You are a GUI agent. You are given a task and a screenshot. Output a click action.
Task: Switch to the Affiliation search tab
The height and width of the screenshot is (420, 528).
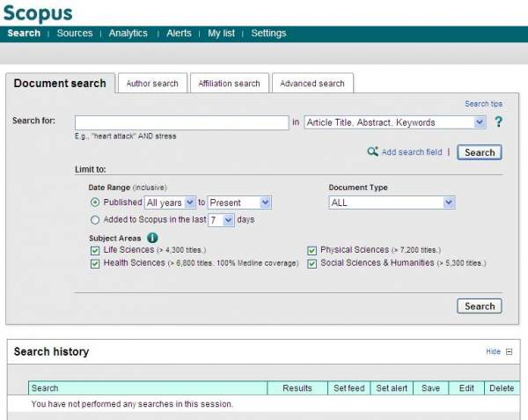tap(229, 83)
